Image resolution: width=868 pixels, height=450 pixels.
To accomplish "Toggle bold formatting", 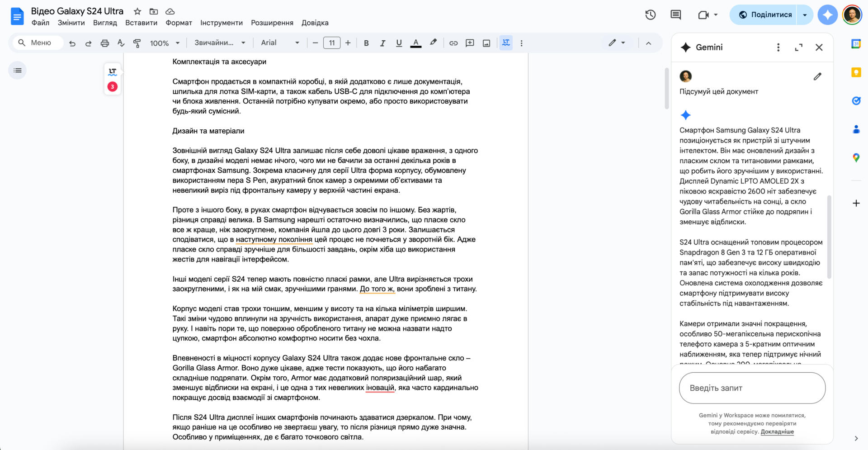I will pos(366,43).
